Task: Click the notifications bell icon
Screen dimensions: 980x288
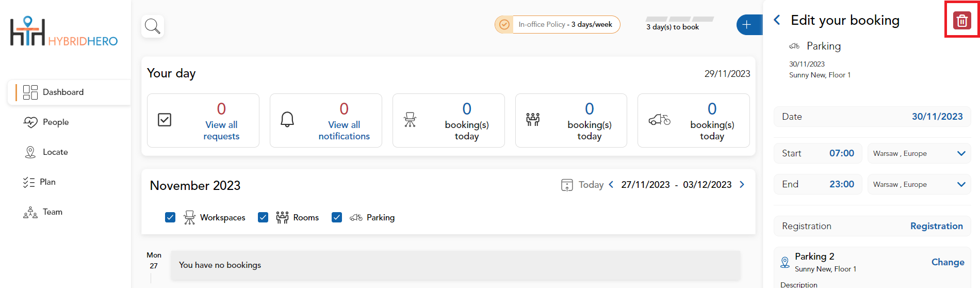Action: tap(287, 120)
